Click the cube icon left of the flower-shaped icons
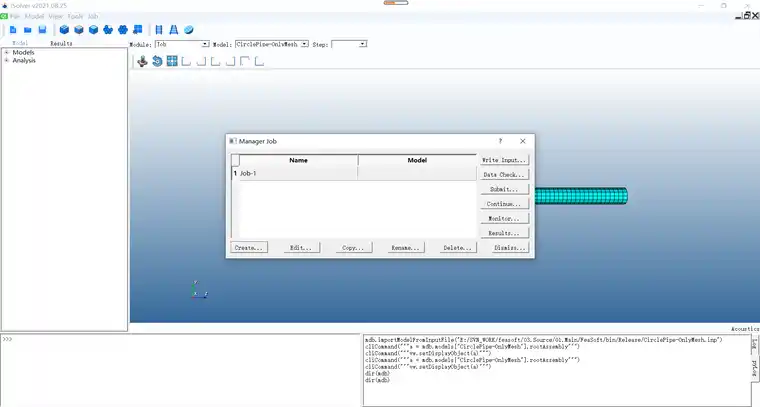This screenshot has width=760, height=407. pyautogui.click(x=93, y=30)
